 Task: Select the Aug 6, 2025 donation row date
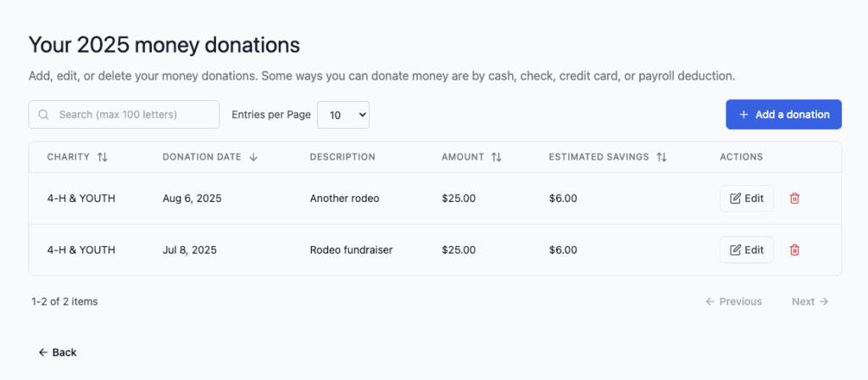(x=192, y=198)
